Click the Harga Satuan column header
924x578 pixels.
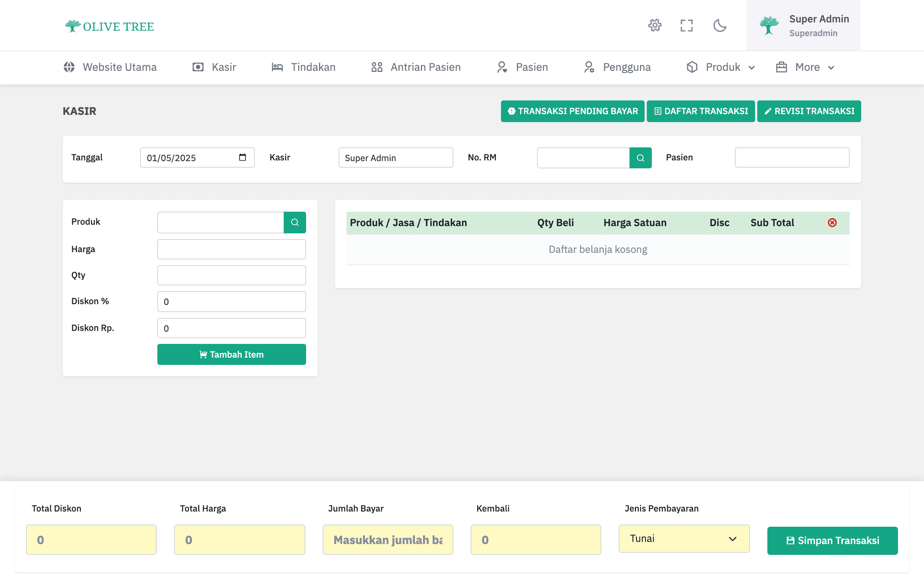pyautogui.click(x=635, y=223)
